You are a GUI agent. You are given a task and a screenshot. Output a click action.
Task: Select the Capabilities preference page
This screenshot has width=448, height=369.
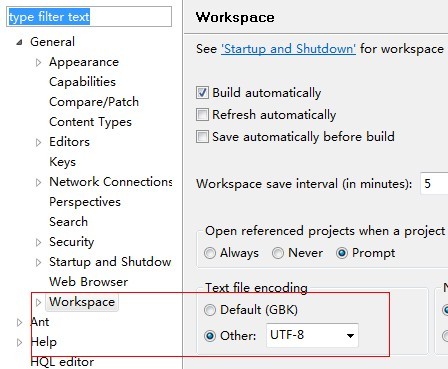click(x=82, y=82)
